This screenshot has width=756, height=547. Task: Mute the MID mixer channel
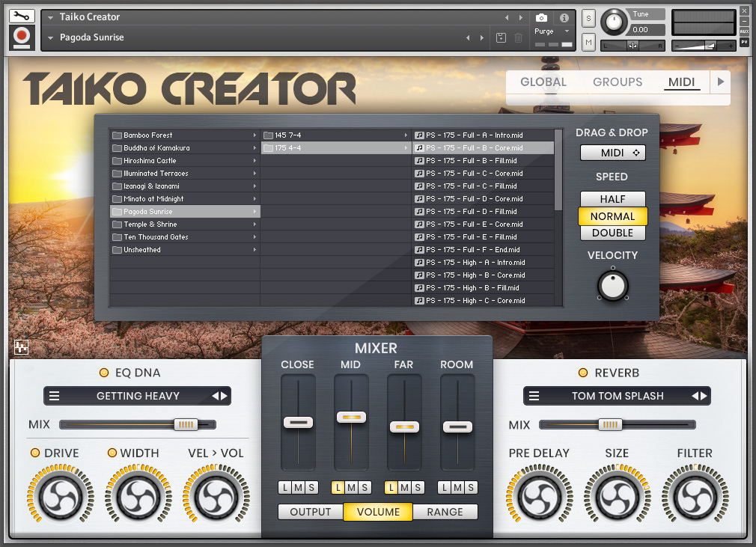352,488
